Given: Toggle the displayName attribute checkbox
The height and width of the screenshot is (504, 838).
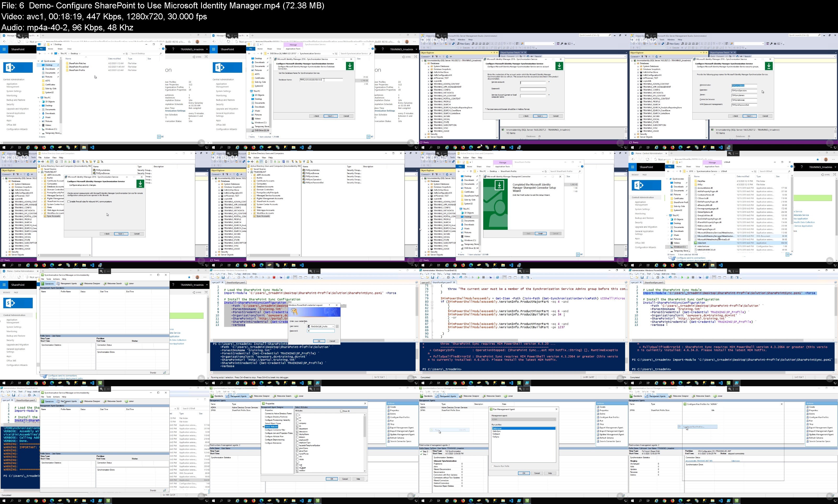Looking at the screenshot, I should tap(297, 434).
